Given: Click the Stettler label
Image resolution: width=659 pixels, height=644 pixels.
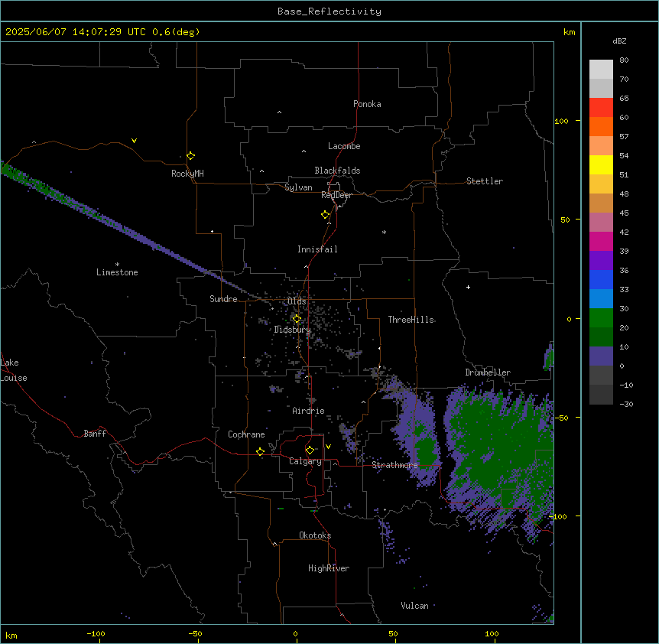Looking at the screenshot, I should pos(485,181).
